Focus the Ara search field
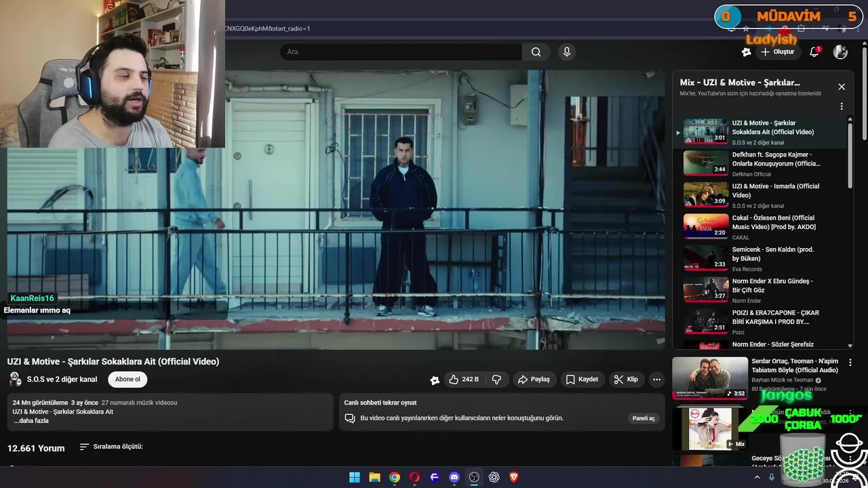868x488 pixels. point(401,52)
